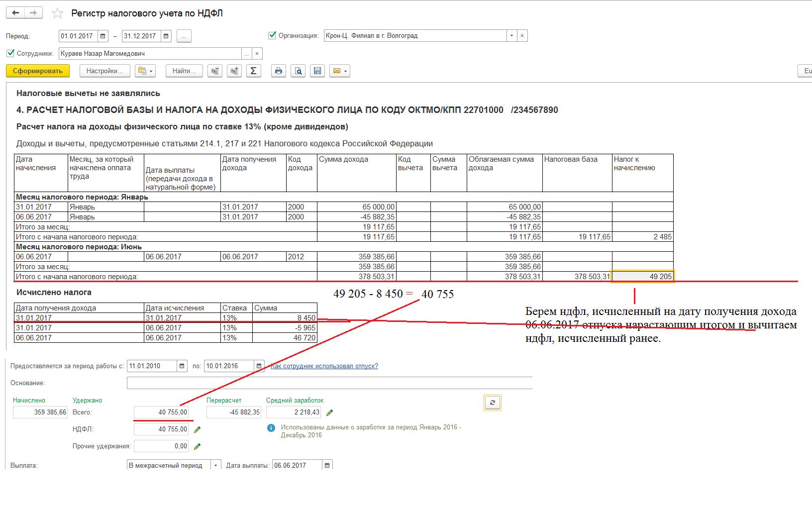The image size is (812, 513).
Task: Clear the Сотрудники field
Action: pos(257,54)
